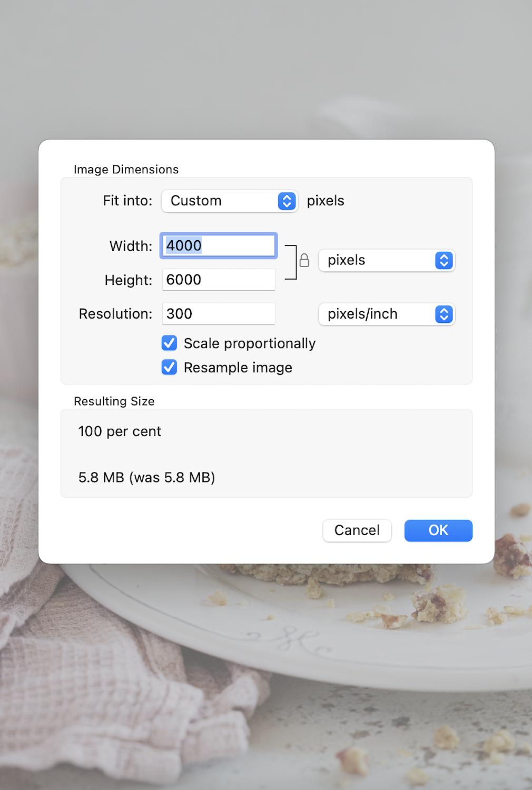Click the up-down chevron on Custom dropdown
Screen dimensions: 532x790
tap(287, 201)
